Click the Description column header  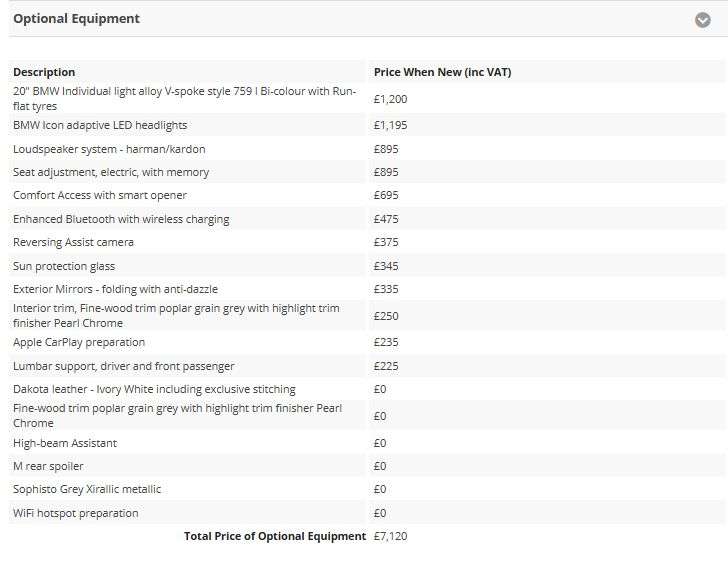[44, 72]
